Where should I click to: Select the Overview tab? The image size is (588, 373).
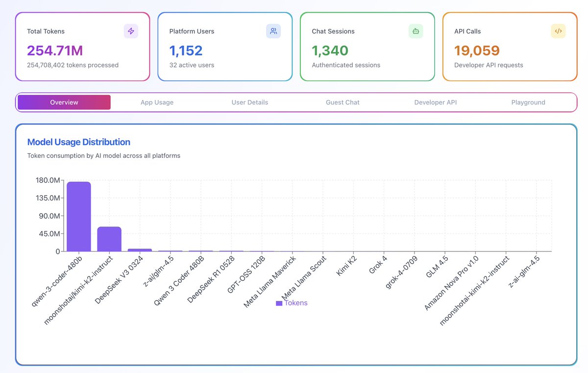(x=64, y=102)
